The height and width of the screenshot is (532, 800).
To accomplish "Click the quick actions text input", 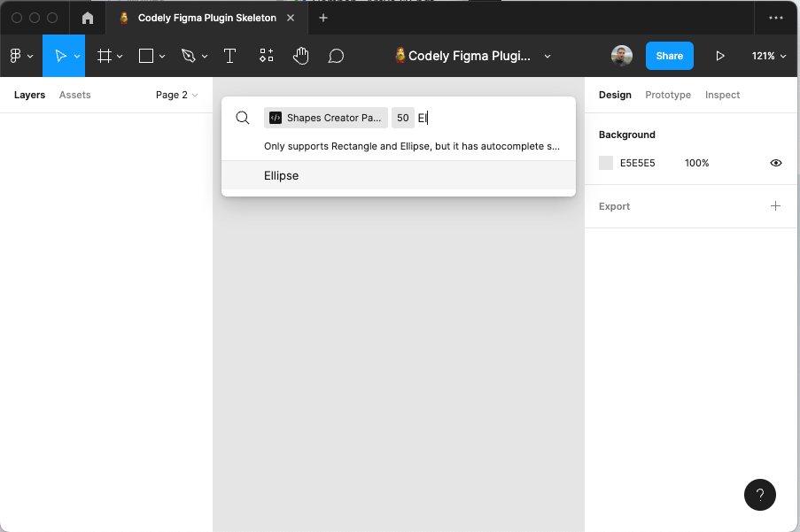I will point(493,118).
